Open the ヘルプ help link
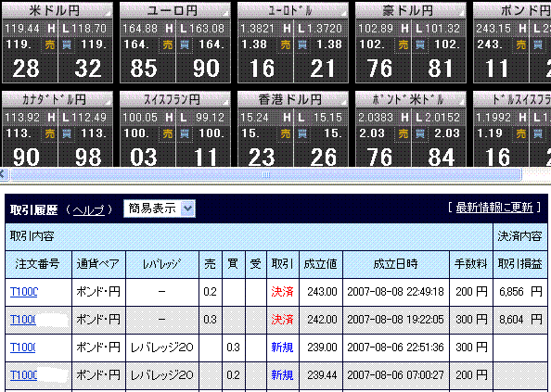 [89, 209]
